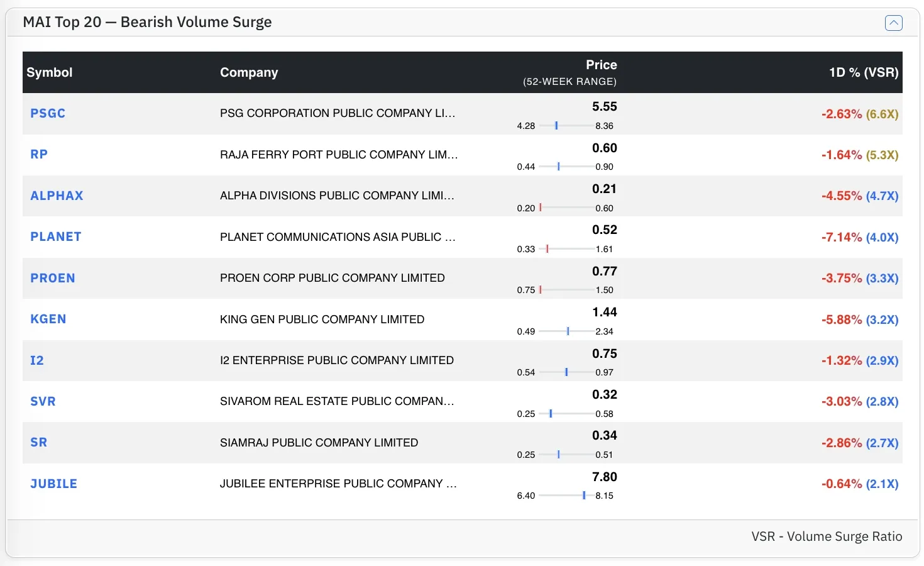Click the -1.64% (5.3X) value
This screenshot has width=924, height=566.
click(860, 155)
